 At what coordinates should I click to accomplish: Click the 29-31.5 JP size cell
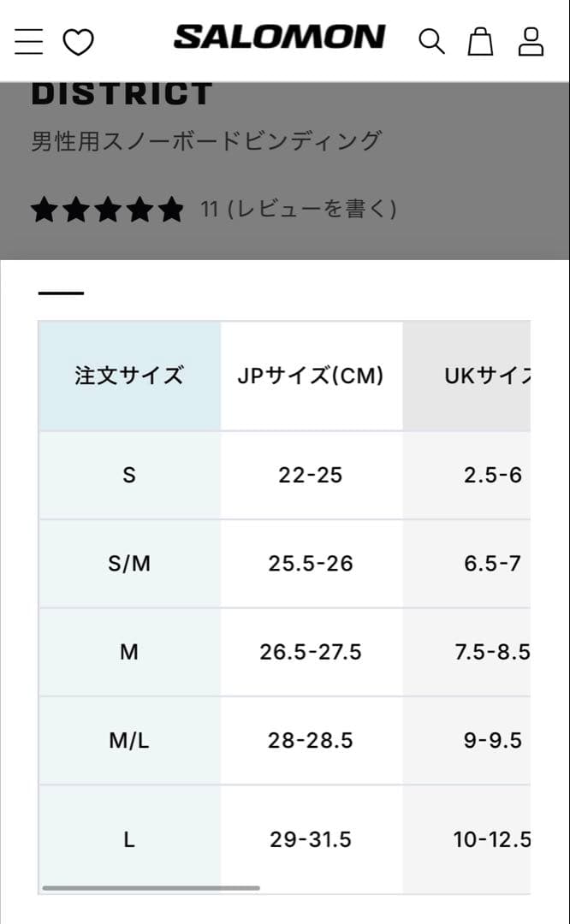(x=311, y=840)
